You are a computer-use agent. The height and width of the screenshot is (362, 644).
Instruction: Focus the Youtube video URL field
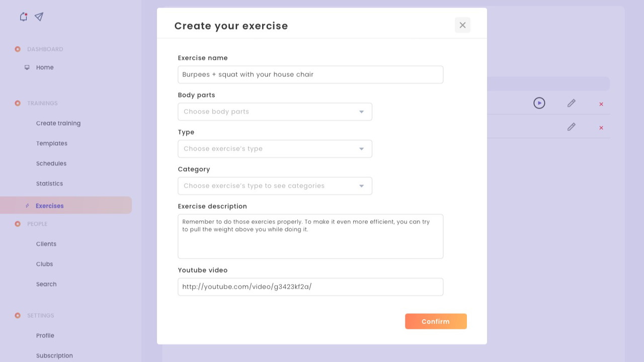[x=310, y=287]
